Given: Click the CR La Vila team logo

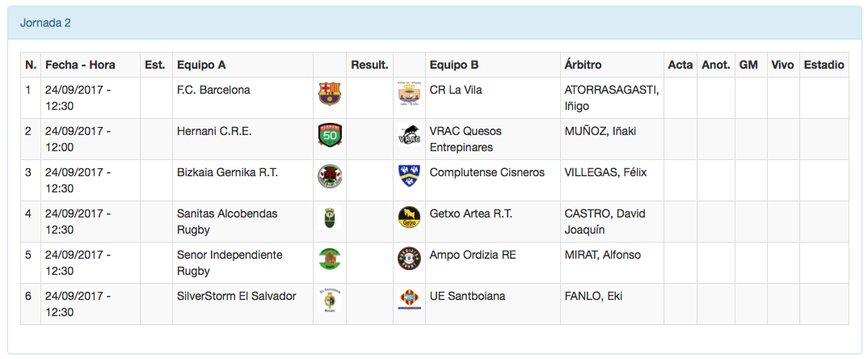Looking at the screenshot, I should [409, 94].
